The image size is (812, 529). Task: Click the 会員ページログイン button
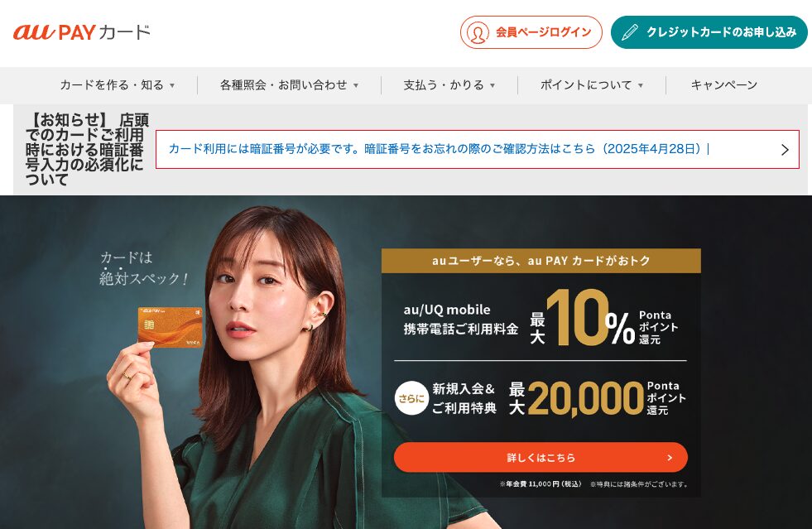point(531,32)
